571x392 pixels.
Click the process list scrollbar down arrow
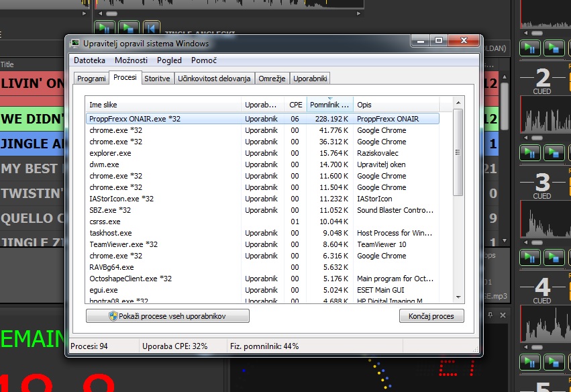point(458,296)
